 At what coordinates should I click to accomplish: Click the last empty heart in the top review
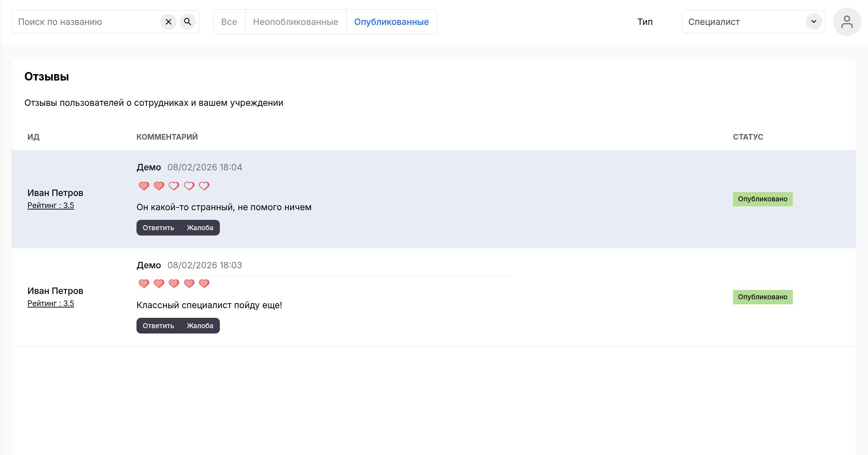pyautogui.click(x=204, y=185)
